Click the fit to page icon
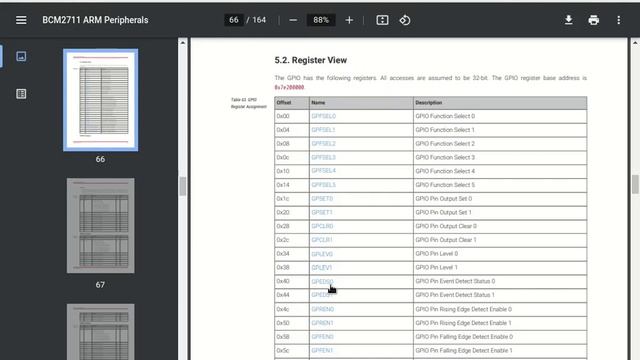The height and width of the screenshot is (360, 640). [382, 20]
